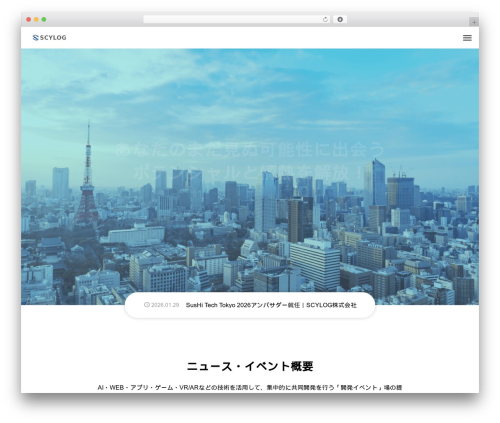Click the hero headline あなたのまだ見ぬ可能性に出会う
Image resolution: width=500 pixels, height=423 pixels.
click(250, 150)
